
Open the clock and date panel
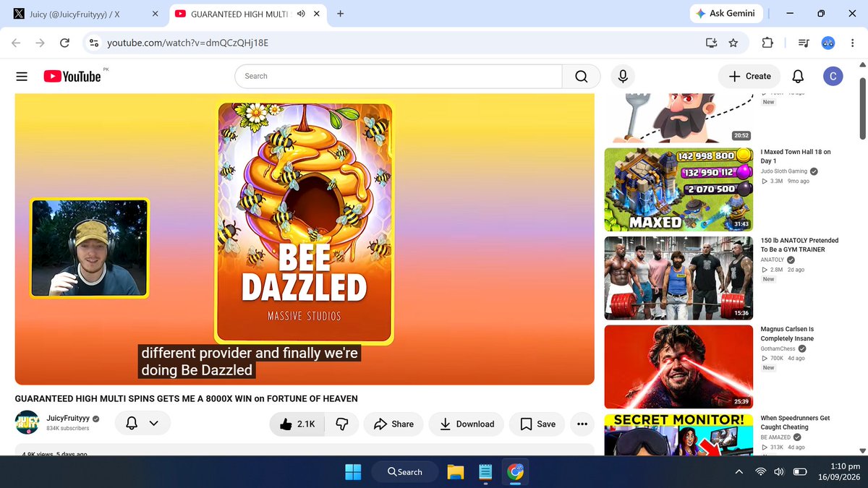pyautogui.click(x=839, y=472)
